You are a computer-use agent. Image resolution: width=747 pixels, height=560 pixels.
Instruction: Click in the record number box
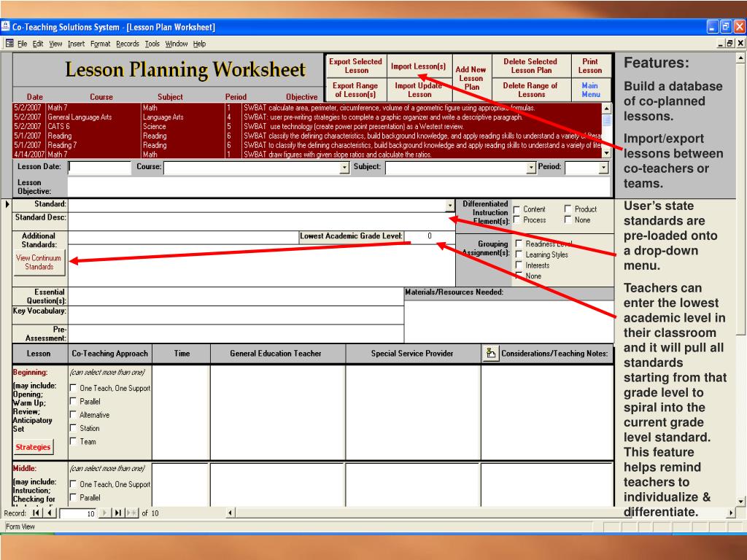(78, 513)
